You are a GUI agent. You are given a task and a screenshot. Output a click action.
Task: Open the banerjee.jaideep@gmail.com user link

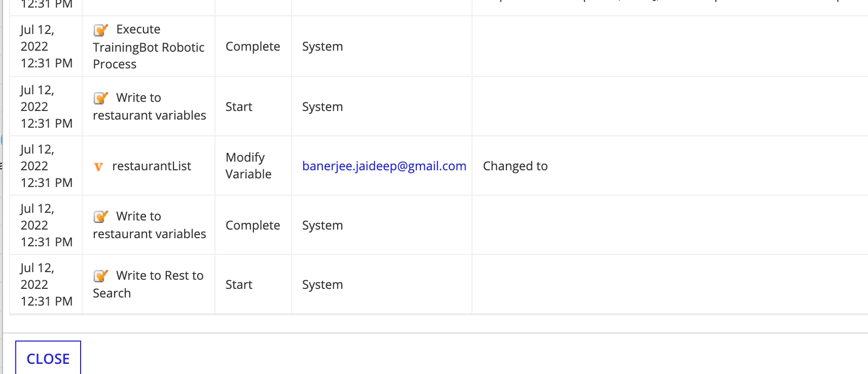[384, 166]
